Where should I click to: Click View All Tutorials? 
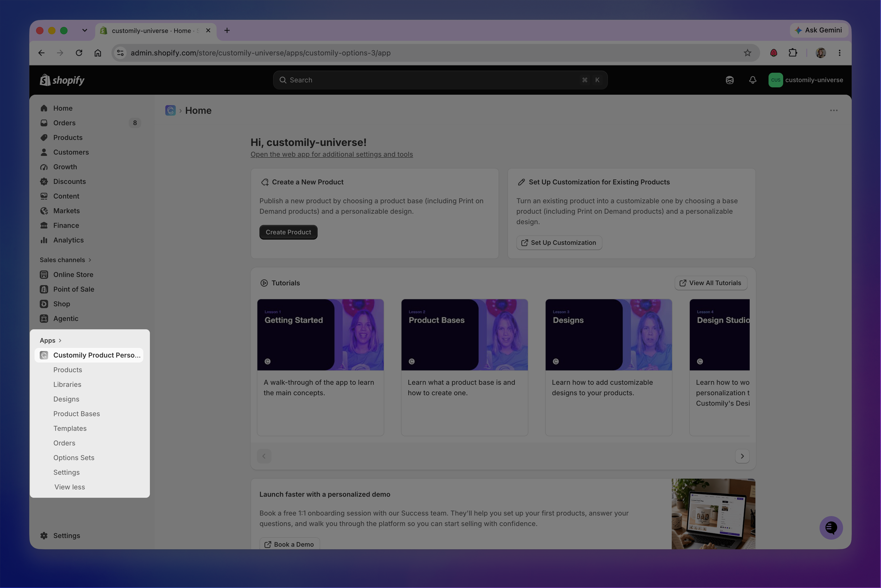tap(711, 283)
